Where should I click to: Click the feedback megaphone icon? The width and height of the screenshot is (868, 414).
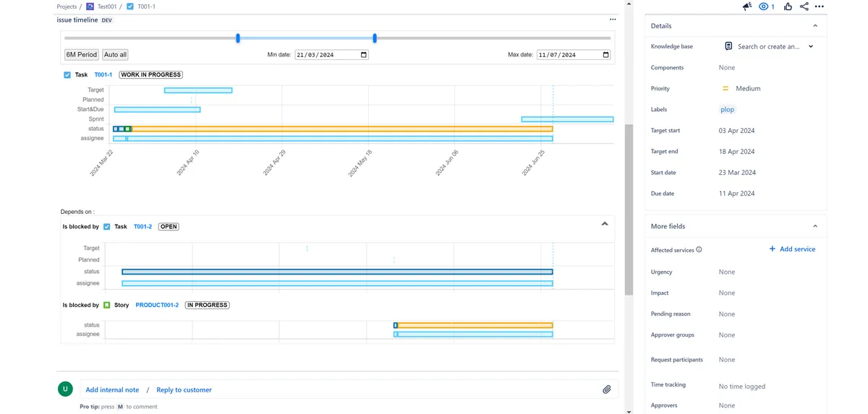(x=747, y=7)
